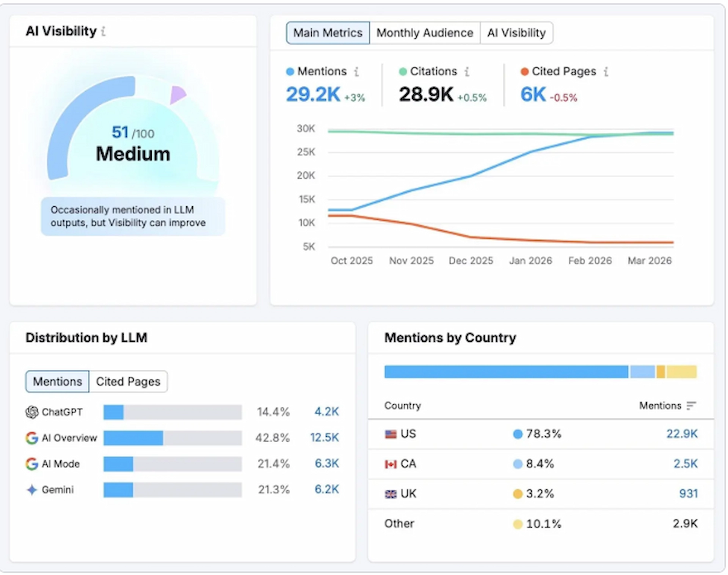Select Mentions tab in Distribution by LLM
This screenshot has width=728, height=575.
57,382
